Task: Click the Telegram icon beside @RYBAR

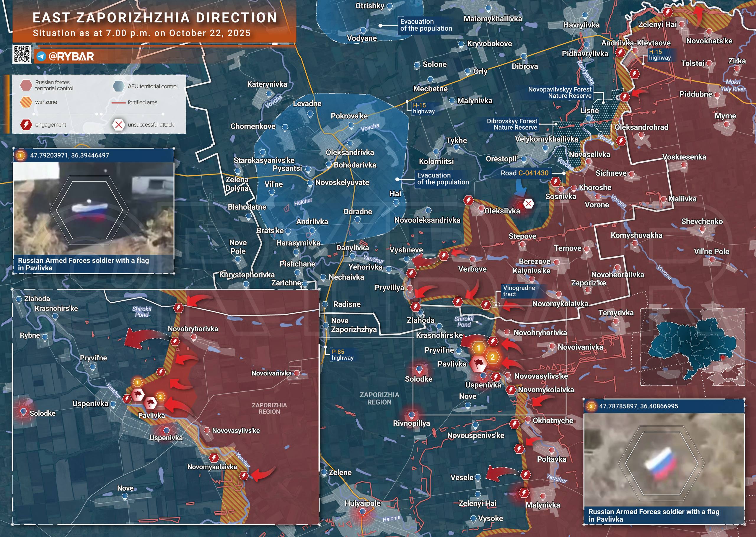Action: point(41,57)
